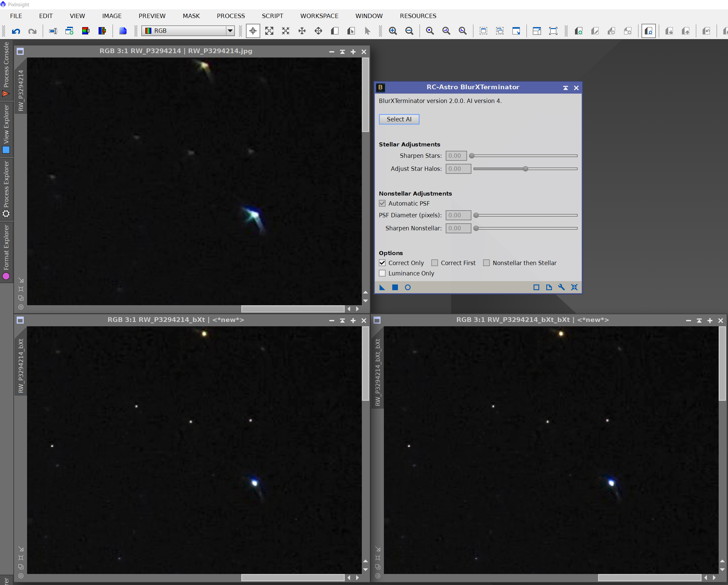Click the RGB channels color icon in toolbar

[x=86, y=31]
